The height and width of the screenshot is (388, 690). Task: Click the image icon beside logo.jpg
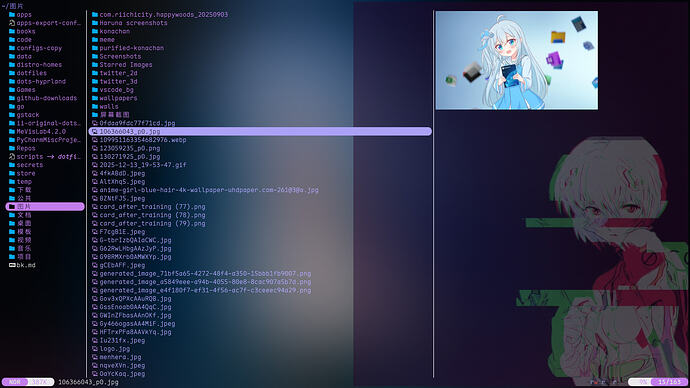click(x=95, y=349)
